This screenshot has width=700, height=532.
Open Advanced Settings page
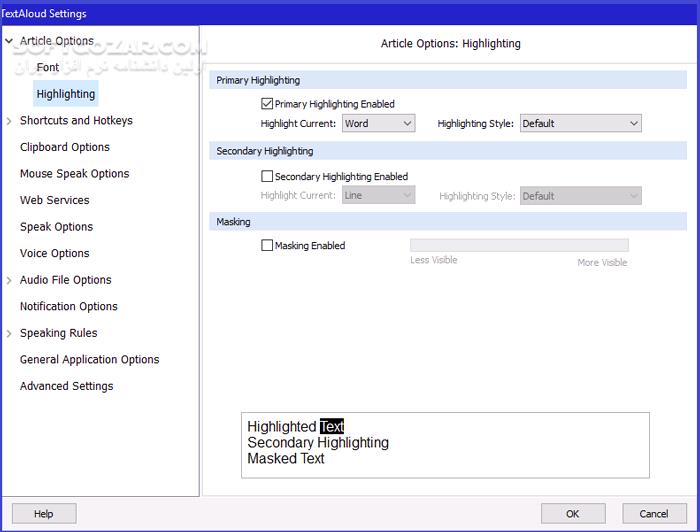point(67,386)
